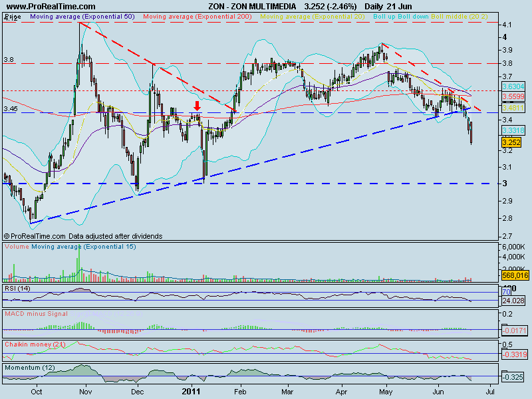This screenshot has width=532, height=399.
Task: Click the 2011 year axis label
Action: pos(192,392)
